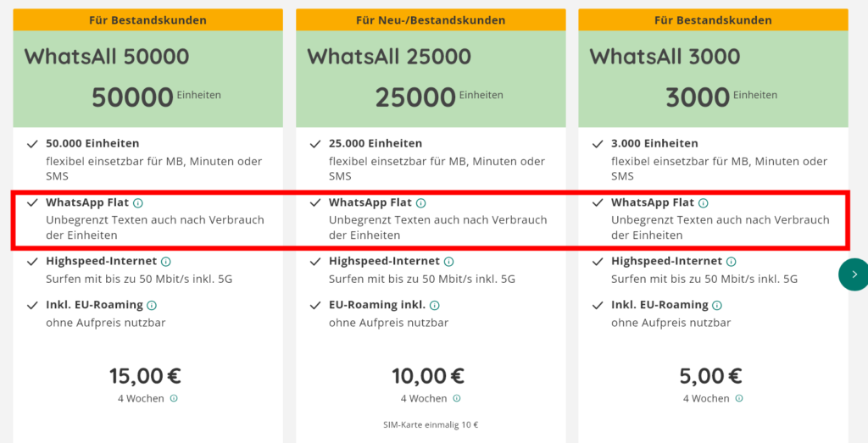
Task: Open WhatsApp Flat info in WhatsAll 3000 card
Action: click(704, 203)
